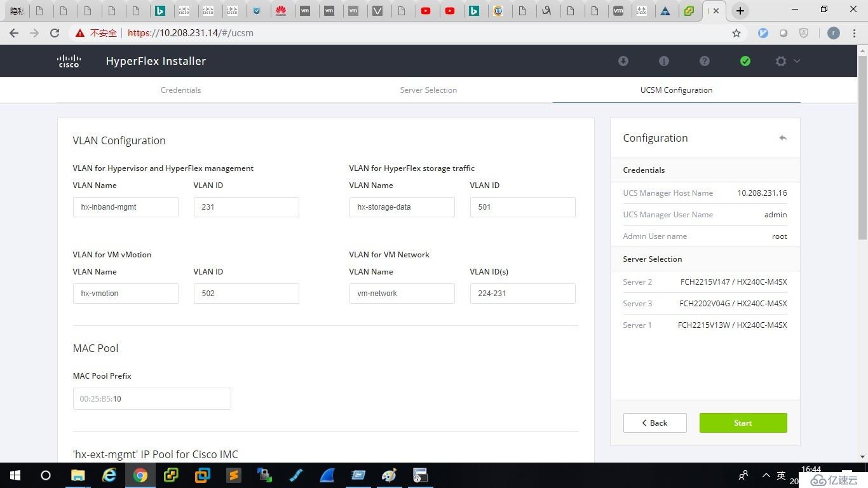Click the green checkmark status icon
This screenshot has width=868, height=488.
(x=745, y=61)
